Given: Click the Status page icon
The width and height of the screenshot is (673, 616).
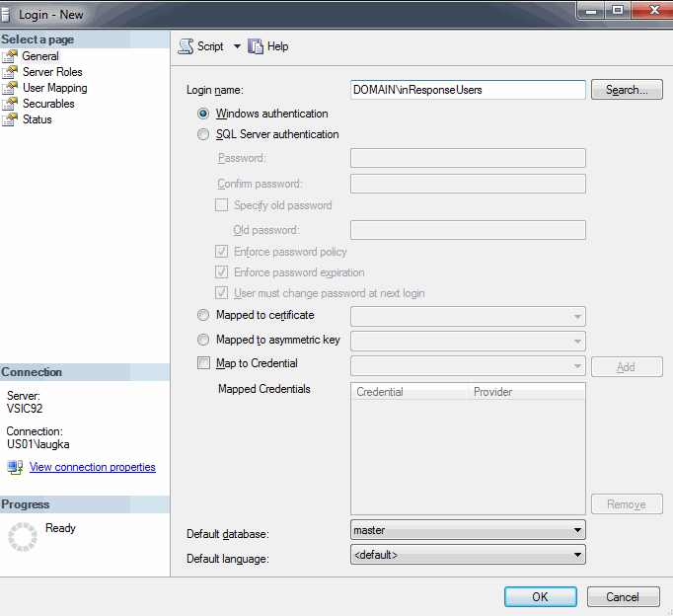Looking at the screenshot, I should 10,119.
